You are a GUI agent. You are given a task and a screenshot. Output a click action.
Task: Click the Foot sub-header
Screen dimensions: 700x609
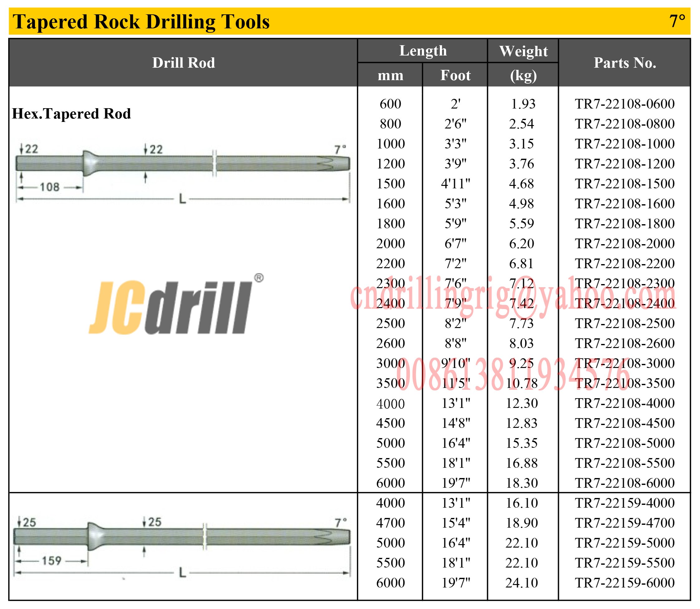pos(455,75)
